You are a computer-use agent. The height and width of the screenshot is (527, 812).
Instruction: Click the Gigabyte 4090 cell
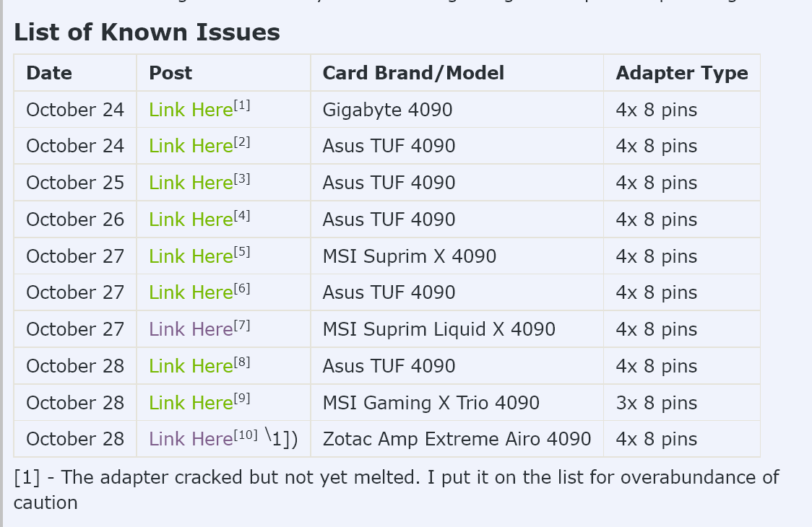387,110
